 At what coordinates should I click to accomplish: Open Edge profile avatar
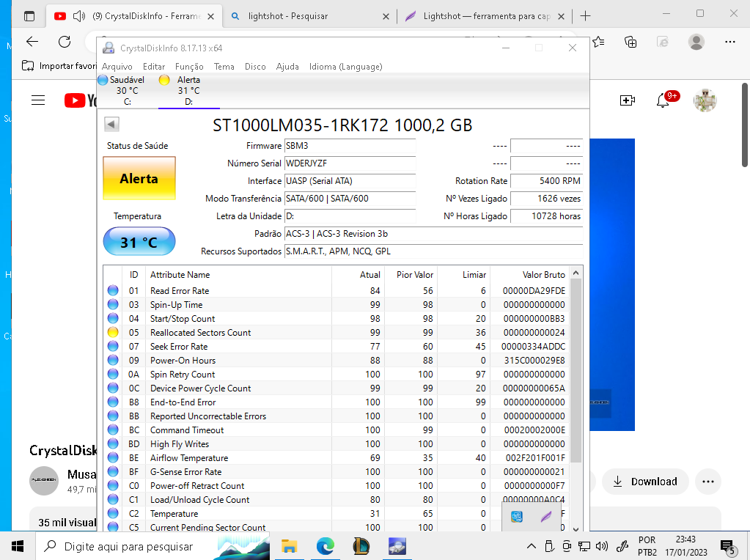pos(696,42)
